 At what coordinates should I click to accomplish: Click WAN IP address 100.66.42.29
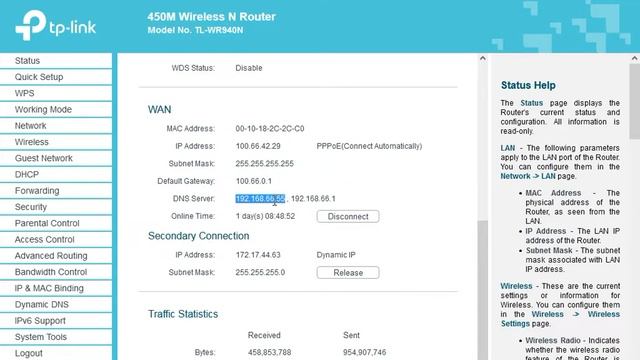(x=258, y=146)
